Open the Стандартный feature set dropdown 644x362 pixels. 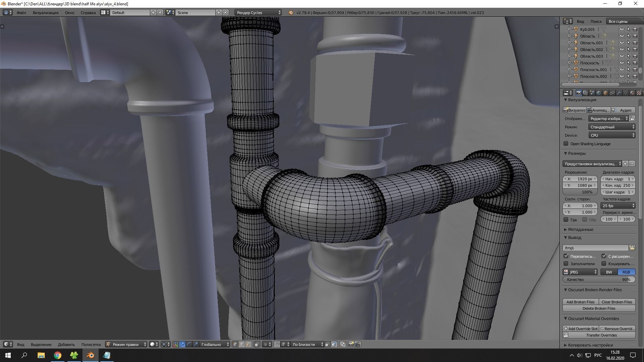tap(612, 127)
